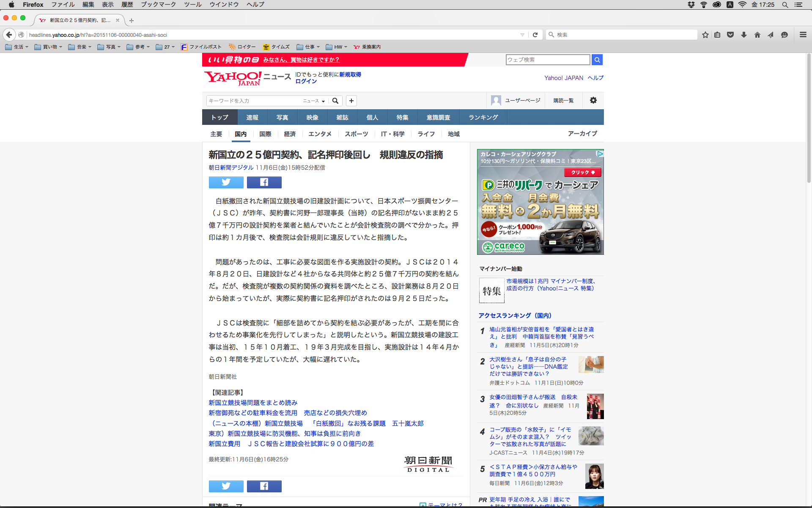Share the article via the top Twitter button
812x508 pixels.
(226, 182)
